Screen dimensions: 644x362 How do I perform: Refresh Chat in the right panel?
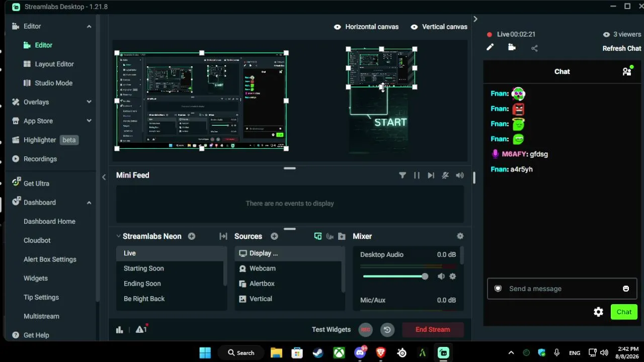click(x=622, y=48)
